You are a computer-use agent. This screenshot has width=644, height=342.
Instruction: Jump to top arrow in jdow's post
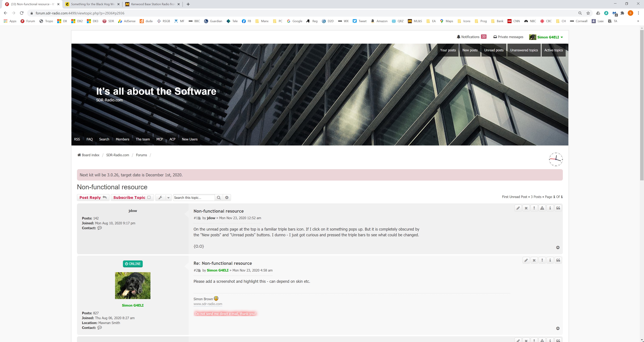558,248
